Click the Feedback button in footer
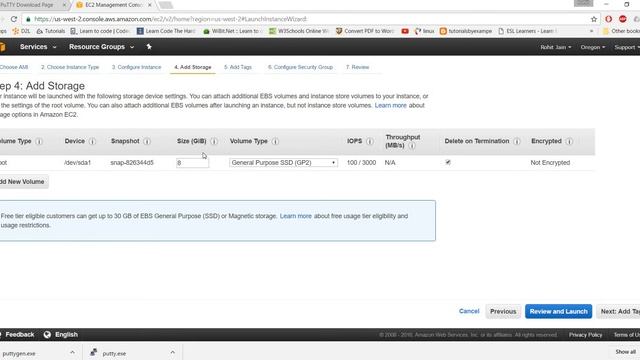This screenshot has height=360, width=640. click(19, 335)
